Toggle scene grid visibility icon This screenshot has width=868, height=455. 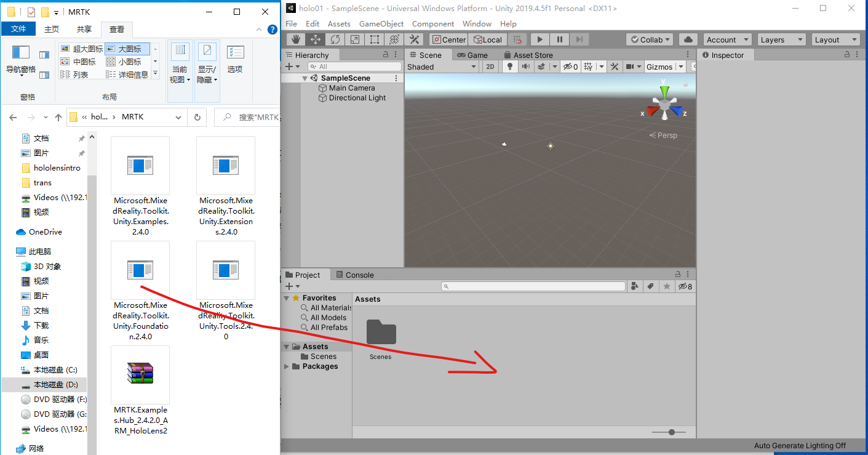click(x=589, y=66)
